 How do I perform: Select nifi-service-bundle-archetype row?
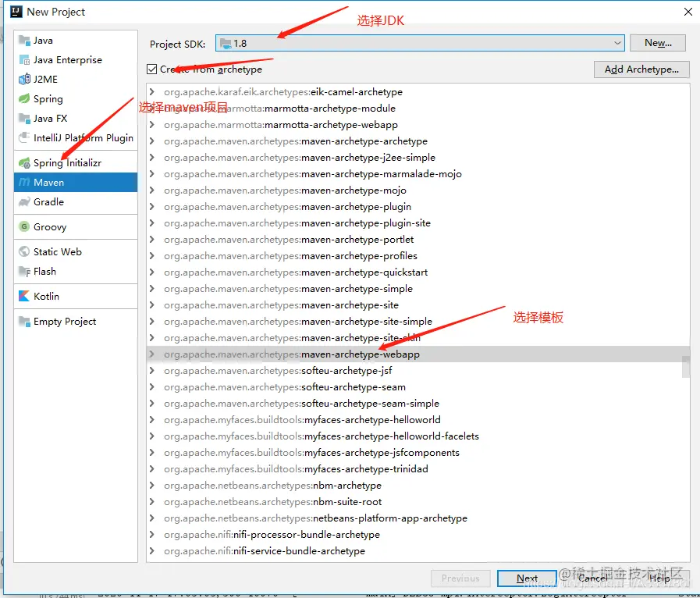point(418,551)
